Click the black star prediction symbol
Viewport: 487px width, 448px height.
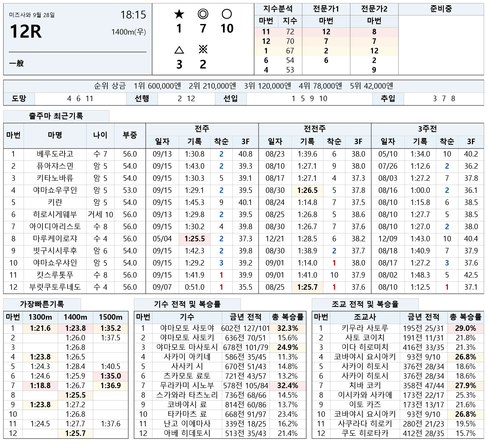pyautogui.click(x=179, y=14)
